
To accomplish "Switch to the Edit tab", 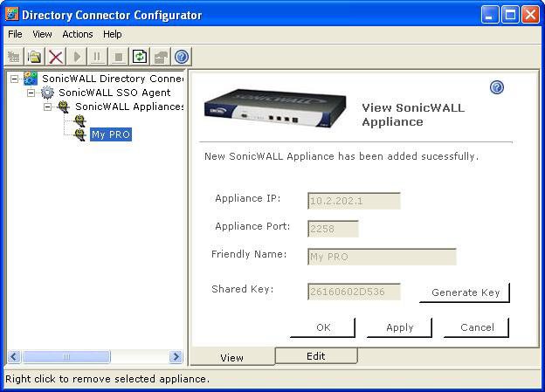I will [316, 356].
